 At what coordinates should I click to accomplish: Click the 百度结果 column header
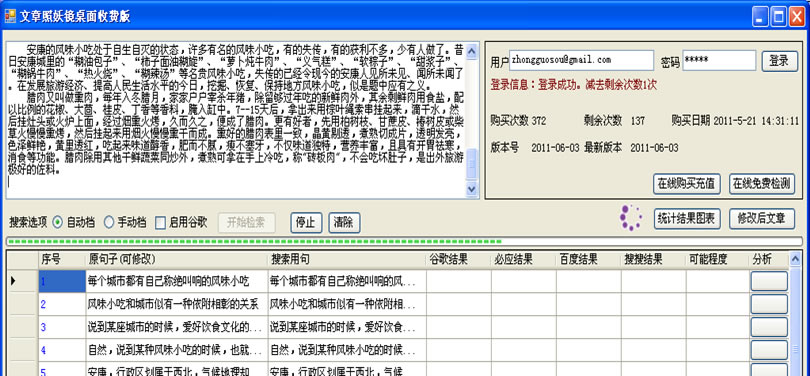(x=589, y=260)
